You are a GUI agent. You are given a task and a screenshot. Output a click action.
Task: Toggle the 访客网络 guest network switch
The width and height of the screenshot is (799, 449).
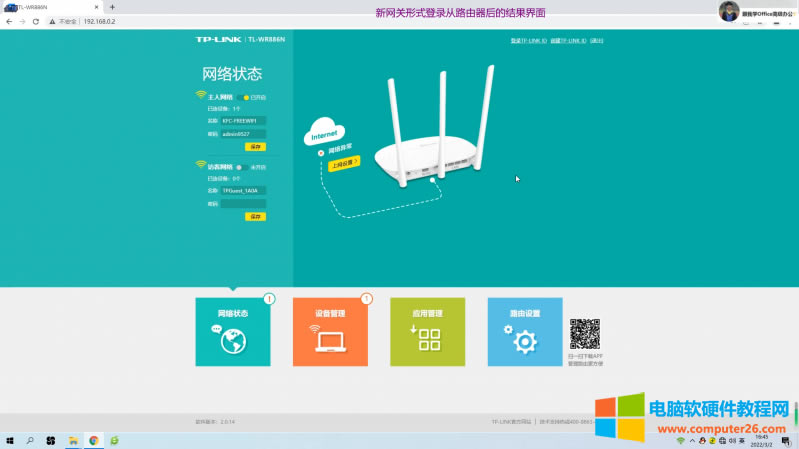coord(243,167)
